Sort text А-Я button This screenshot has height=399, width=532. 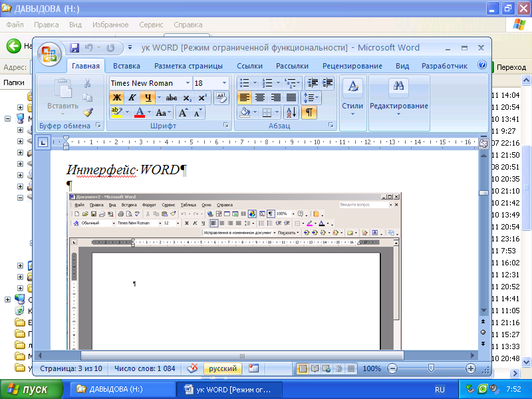(x=291, y=112)
